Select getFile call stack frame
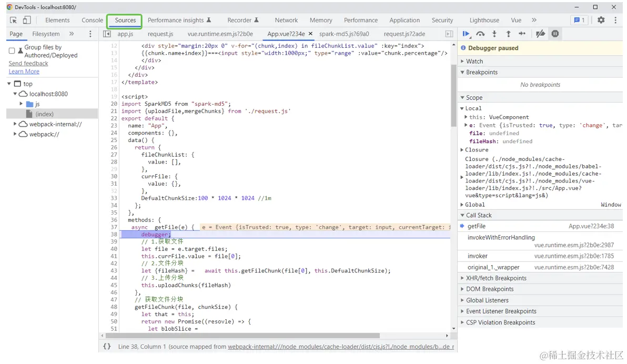Viewport: 627px width, 364px height. [540, 226]
